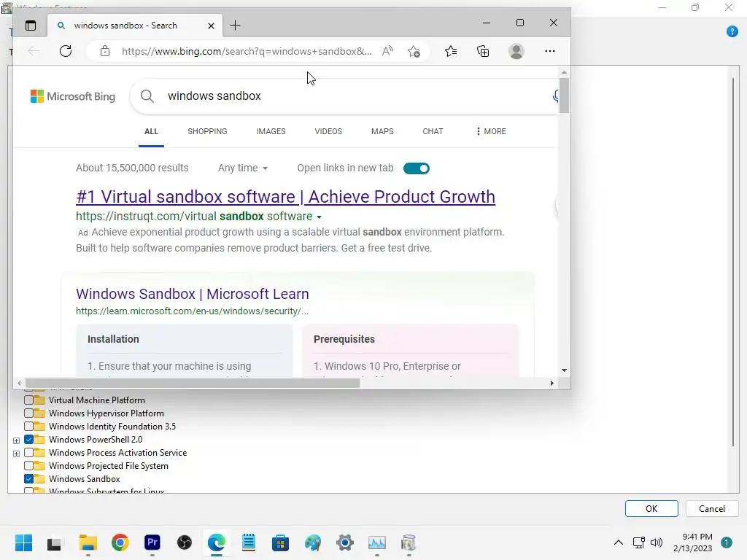This screenshot has width=747, height=560.
Task: Check the Virtual Machine Platform feature
Action: click(x=28, y=400)
